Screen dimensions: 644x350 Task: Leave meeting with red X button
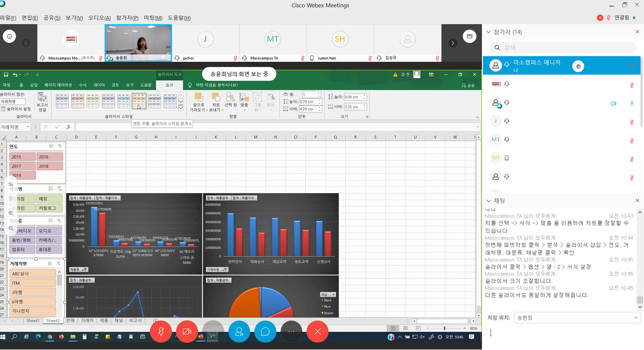317,331
